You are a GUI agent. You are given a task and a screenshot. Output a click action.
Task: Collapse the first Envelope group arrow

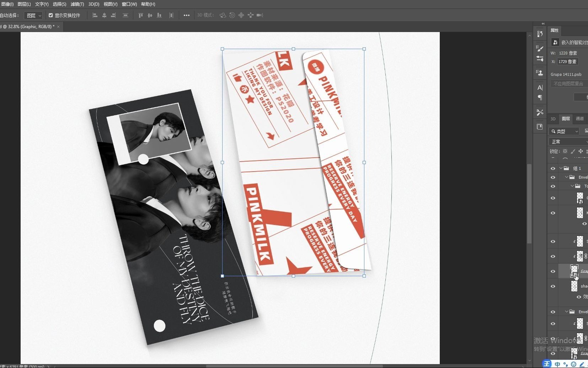coord(567,177)
